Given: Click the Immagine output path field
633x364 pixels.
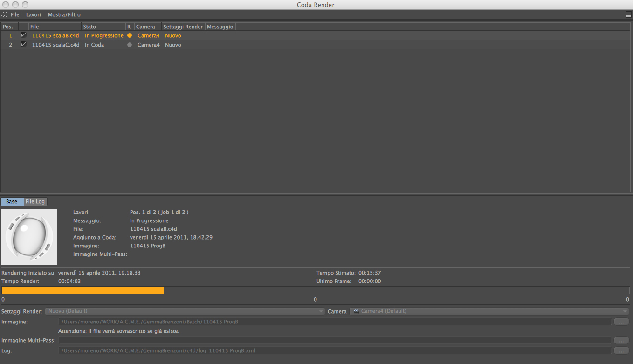Looking at the screenshot, I should click(335, 322).
